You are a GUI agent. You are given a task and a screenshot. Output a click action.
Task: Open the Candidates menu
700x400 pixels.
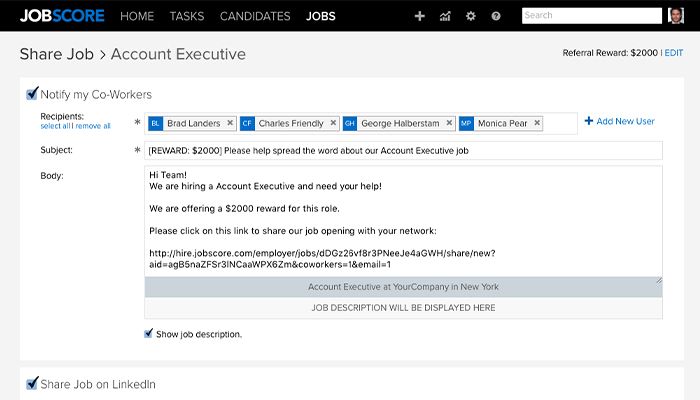pos(255,16)
